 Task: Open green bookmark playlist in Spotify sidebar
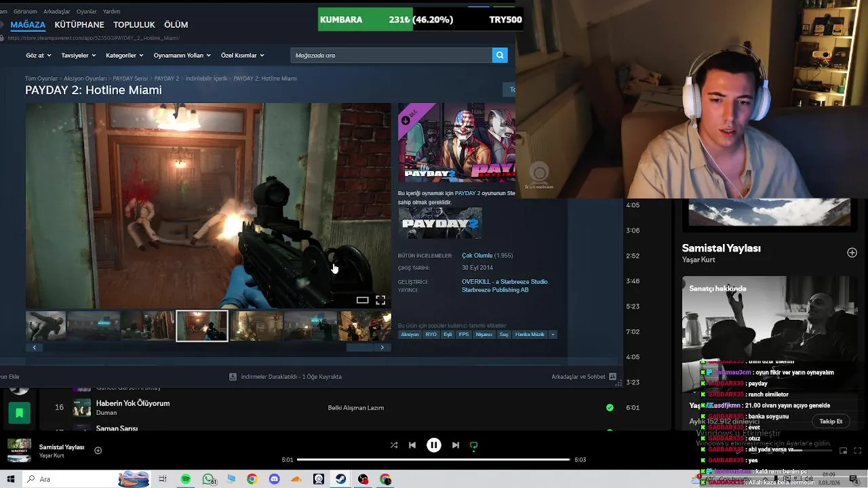19,412
